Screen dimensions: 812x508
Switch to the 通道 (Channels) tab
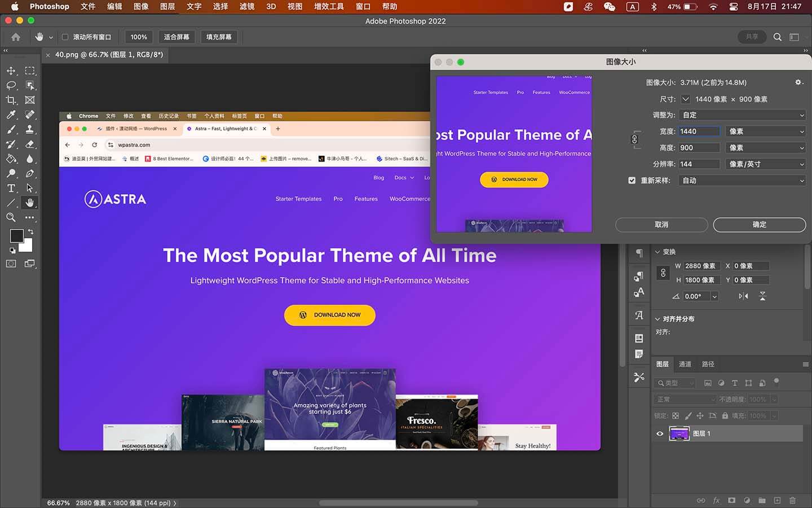tap(685, 364)
